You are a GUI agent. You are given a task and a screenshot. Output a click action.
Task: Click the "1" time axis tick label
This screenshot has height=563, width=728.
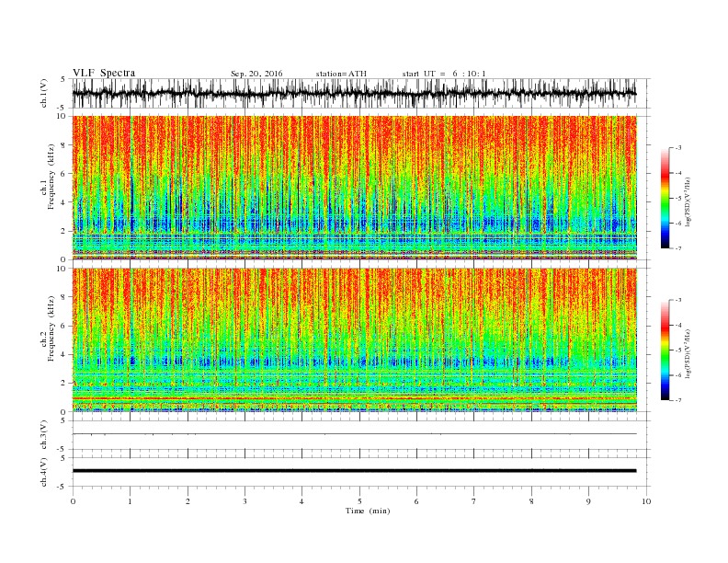(130, 501)
